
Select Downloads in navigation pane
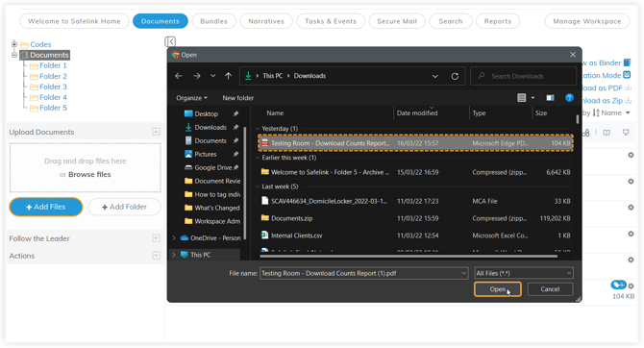point(211,127)
